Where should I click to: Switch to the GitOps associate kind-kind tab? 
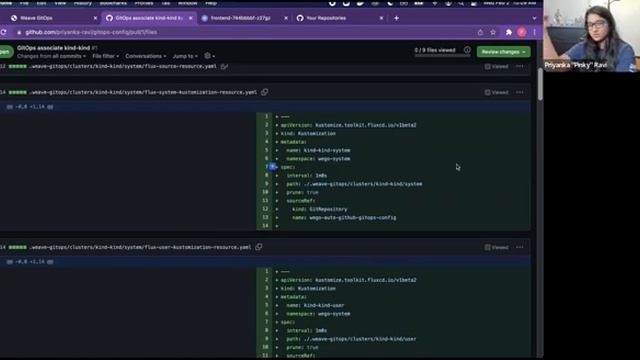click(x=149, y=18)
